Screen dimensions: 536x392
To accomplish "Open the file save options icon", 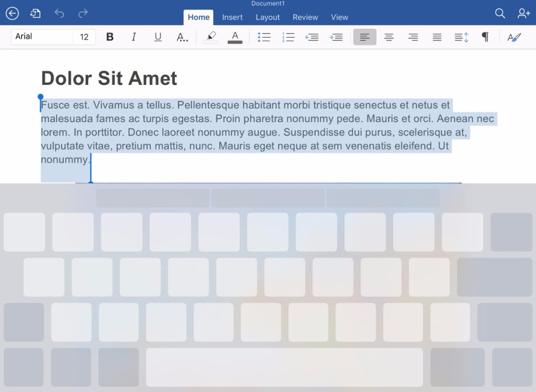I will tap(35, 13).
